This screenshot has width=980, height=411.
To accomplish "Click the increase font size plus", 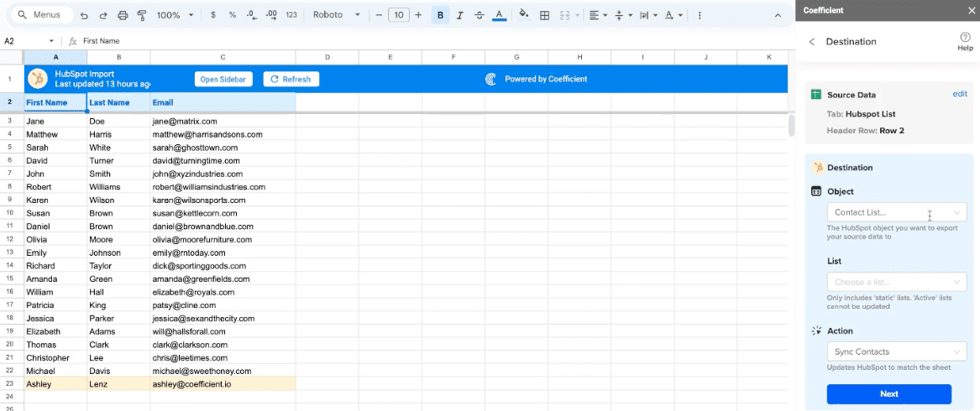I will point(418,15).
